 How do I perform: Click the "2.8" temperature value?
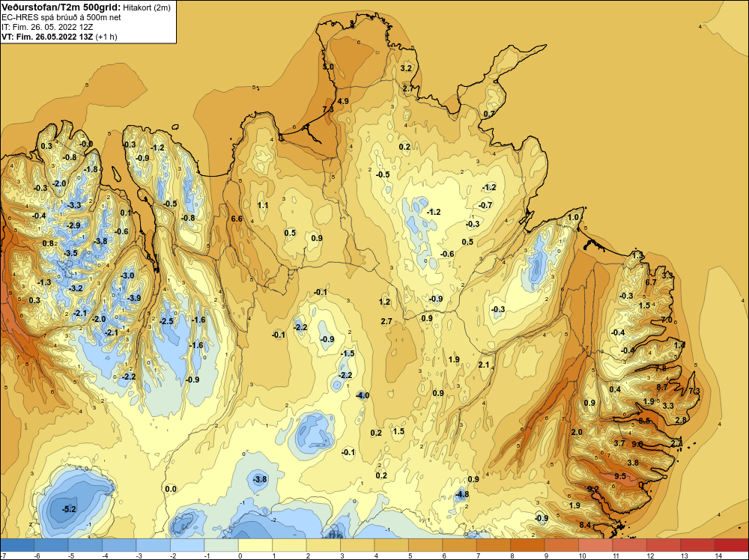(681, 420)
